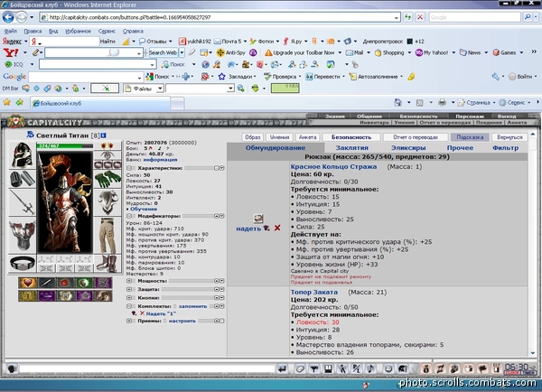Click the enter send-message arrow icon

coord(283,369)
